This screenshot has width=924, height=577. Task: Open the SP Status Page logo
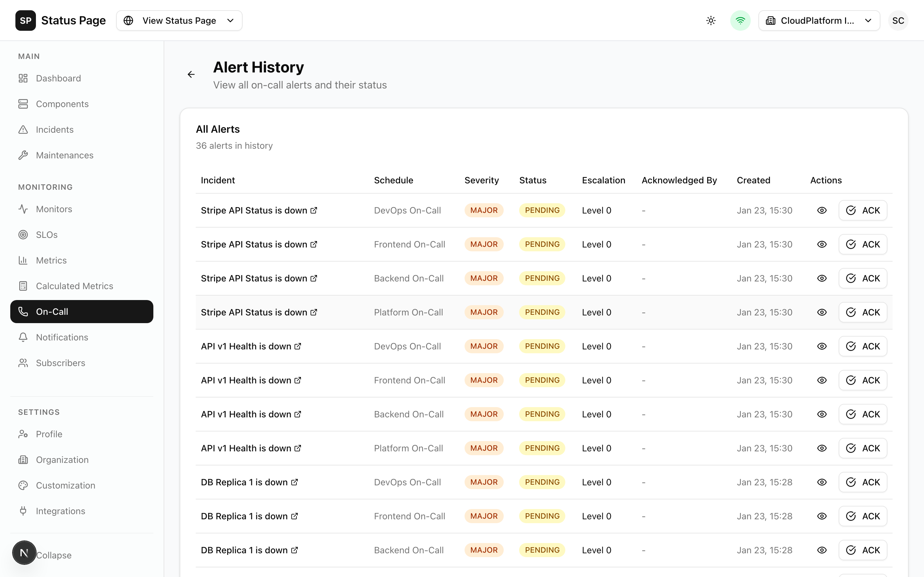pyautogui.click(x=26, y=21)
